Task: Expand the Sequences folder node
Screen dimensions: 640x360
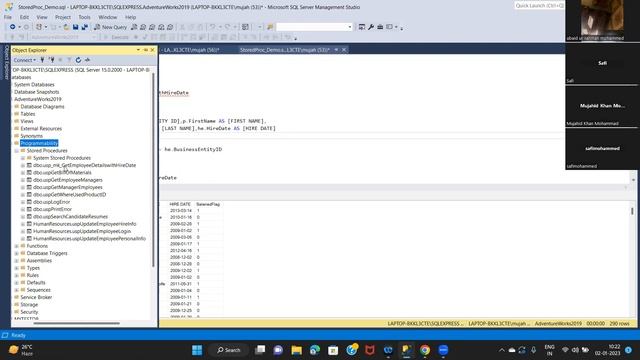Action: click(x=17, y=290)
